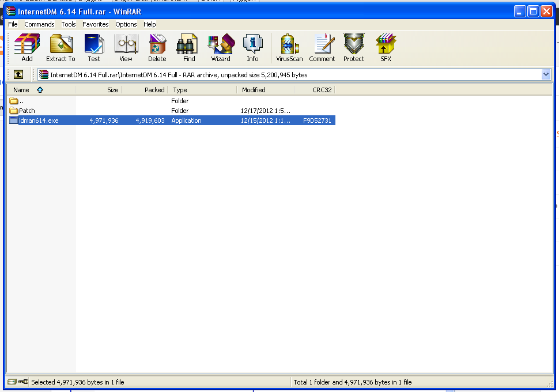Open the Help menu
Image resolution: width=559 pixels, height=392 pixels.
coord(150,24)
